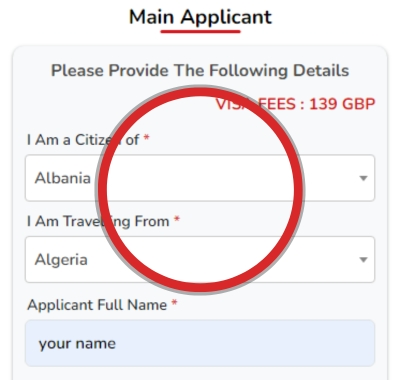The image size is (400, 380).
Task: Click the red underline below Main Applicant
Action: (200, 31)
